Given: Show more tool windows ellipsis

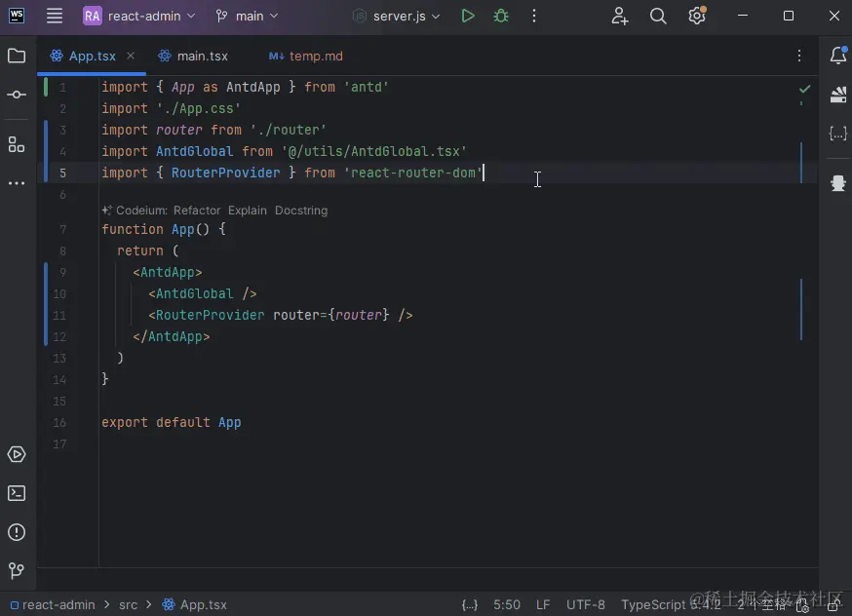Looking at the screenshot, I should click(17, 183).
